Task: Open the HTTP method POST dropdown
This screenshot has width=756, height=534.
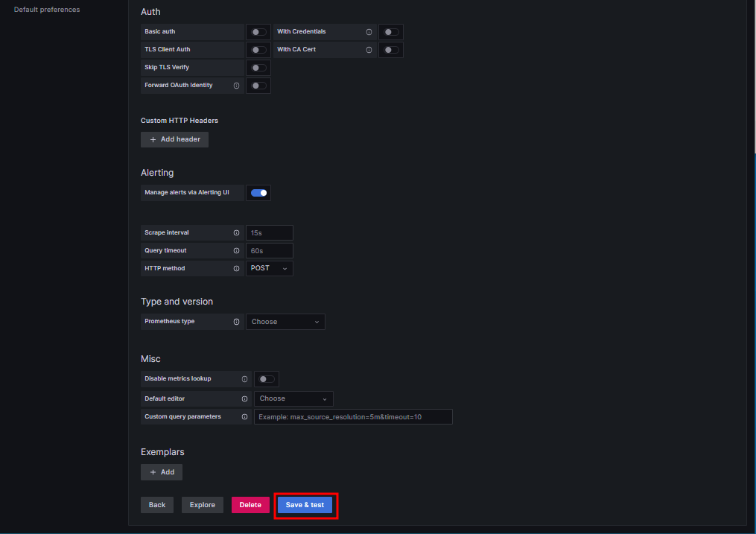Action: pyautogui.click(x=270, y=268)
